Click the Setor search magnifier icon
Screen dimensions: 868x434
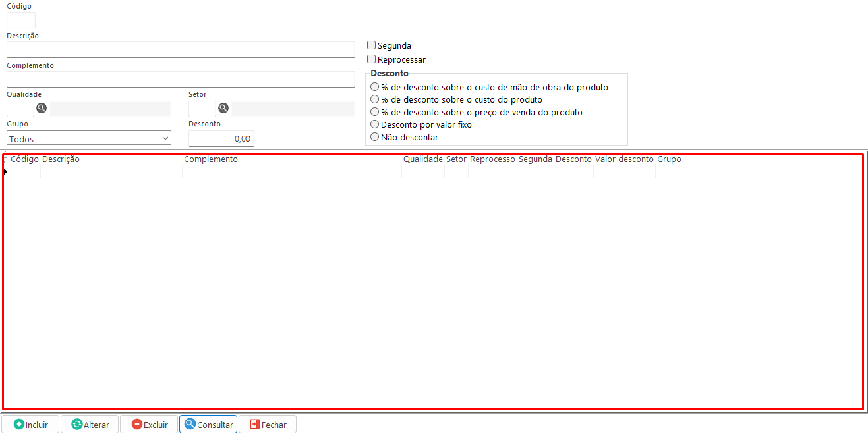[x=223, y=109]
